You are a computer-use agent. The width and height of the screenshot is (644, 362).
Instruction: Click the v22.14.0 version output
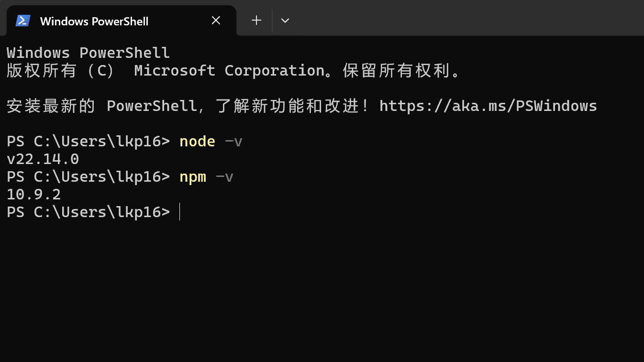43,159
